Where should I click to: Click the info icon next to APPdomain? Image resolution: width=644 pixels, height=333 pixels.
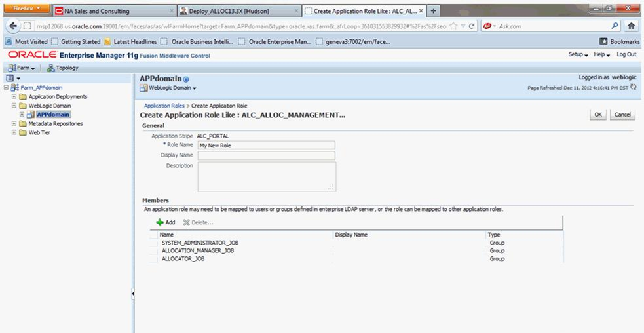click(186, 79)
